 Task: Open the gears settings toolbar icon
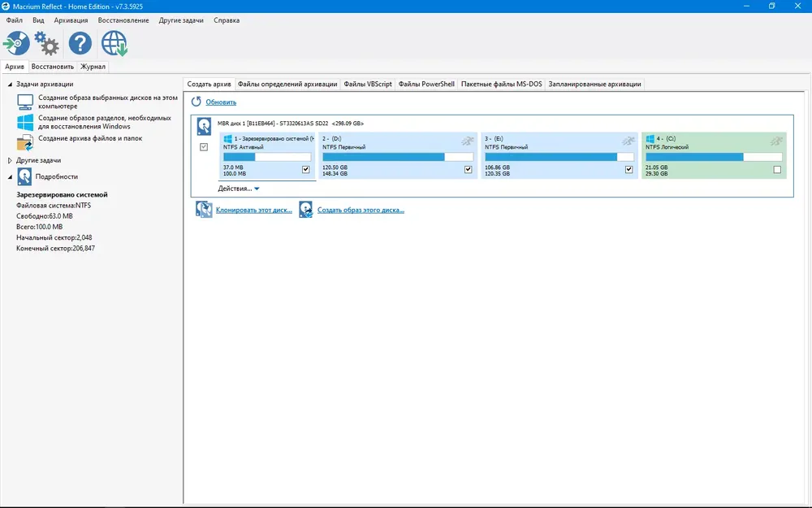(46, 43)
